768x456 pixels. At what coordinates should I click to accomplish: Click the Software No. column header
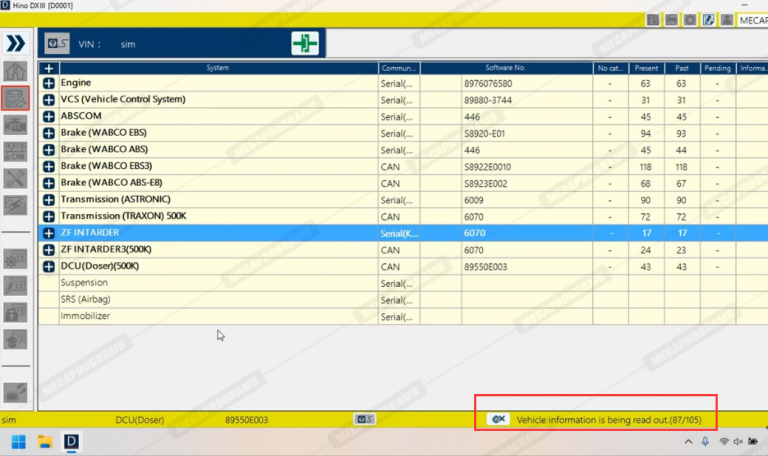[x=506, y=68]
